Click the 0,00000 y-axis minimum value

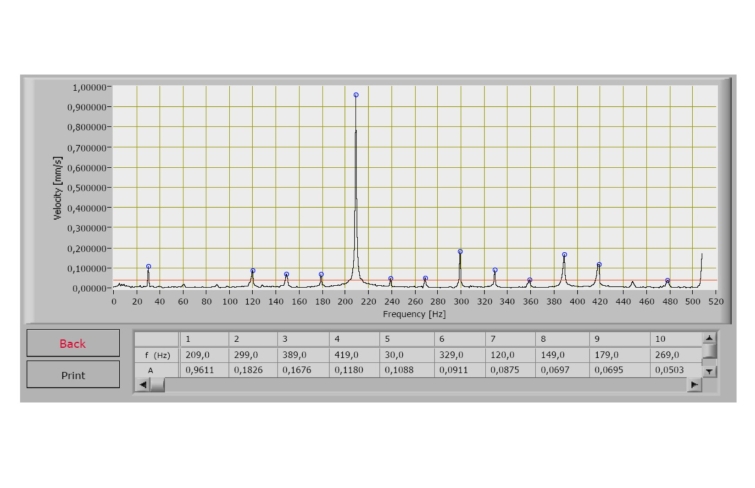pos(89,288)
